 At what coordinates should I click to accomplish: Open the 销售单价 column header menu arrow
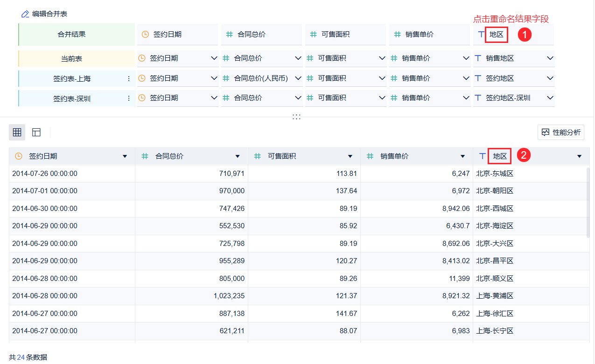point(462,156)
